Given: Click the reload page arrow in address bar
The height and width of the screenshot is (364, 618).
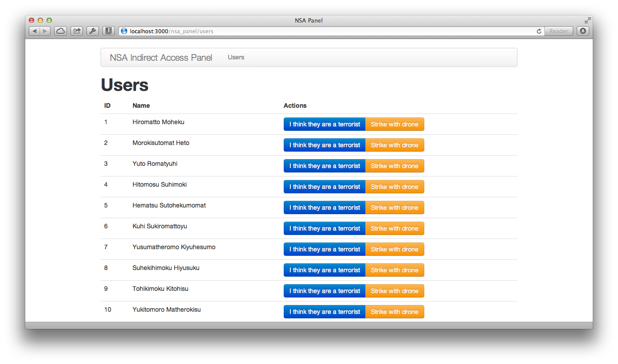Looking at the screenshot, I should coord(539,31).
